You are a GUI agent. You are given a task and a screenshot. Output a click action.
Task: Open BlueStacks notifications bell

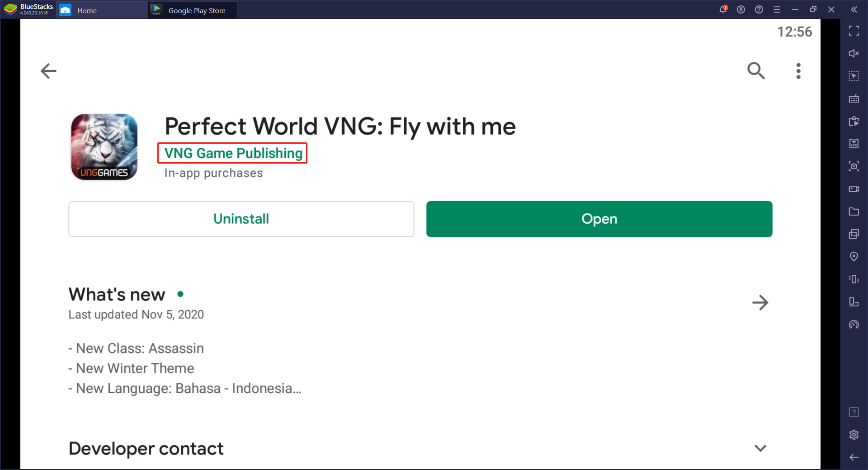click(x=723, y=9)
